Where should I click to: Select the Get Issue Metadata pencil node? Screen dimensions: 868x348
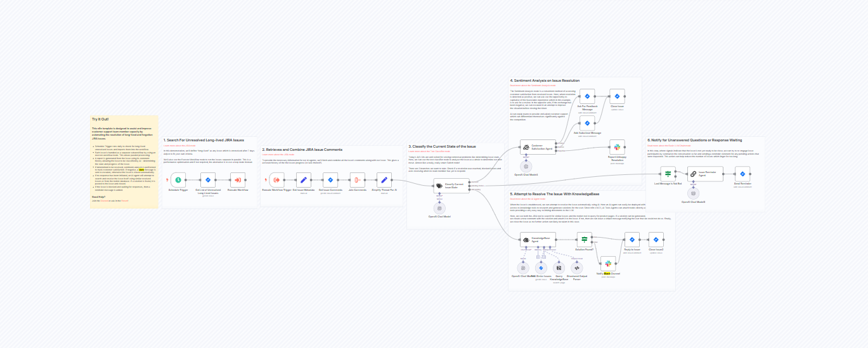tap(304, 180)
